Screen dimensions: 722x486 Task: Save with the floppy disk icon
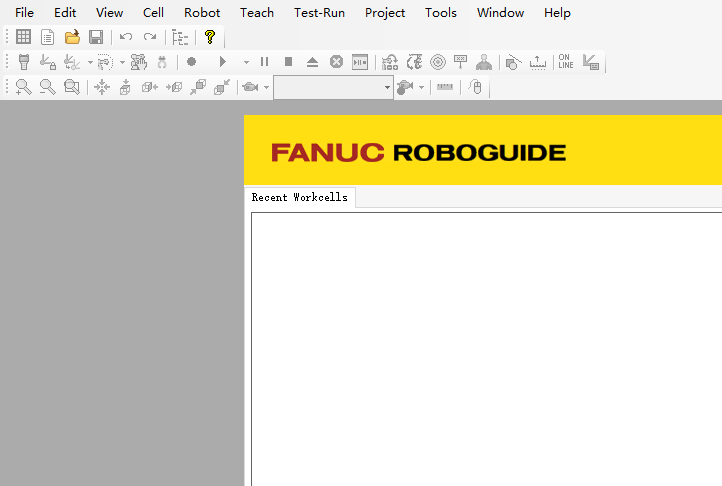point(96,37)
